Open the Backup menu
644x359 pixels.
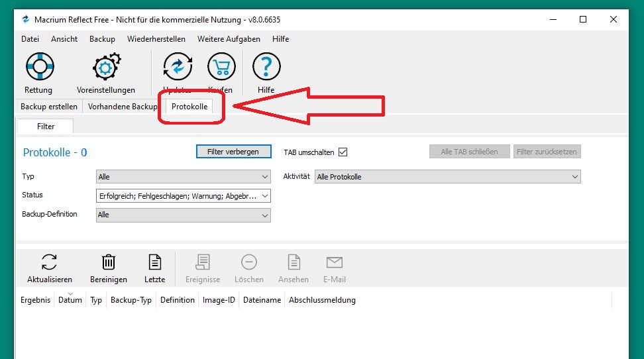(102, 39)
